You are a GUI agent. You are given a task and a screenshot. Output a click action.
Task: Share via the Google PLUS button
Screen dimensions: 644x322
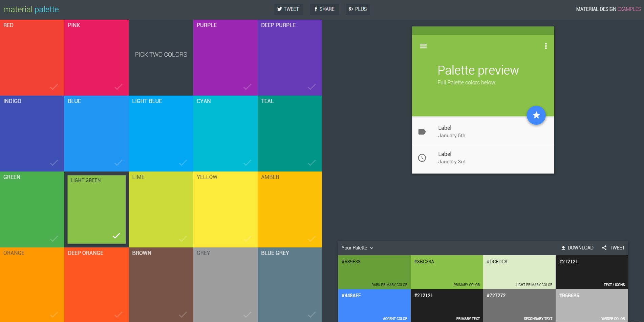[358, 9]
